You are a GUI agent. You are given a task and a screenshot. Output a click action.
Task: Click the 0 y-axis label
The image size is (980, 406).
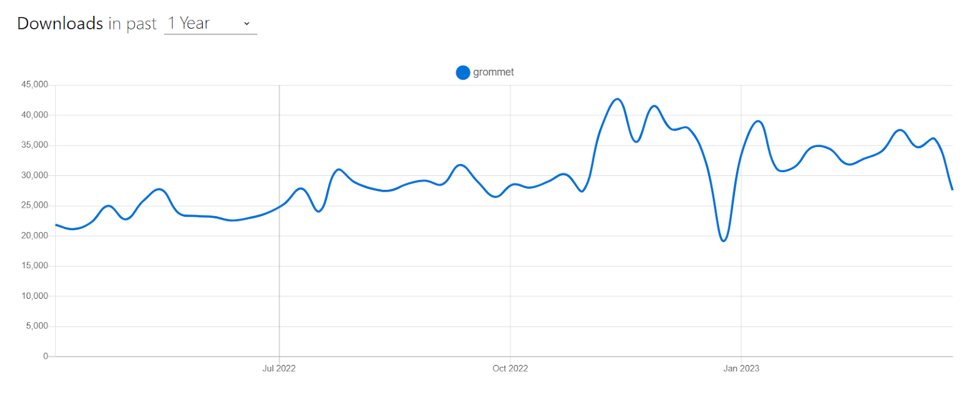click(x=45, y=356)
